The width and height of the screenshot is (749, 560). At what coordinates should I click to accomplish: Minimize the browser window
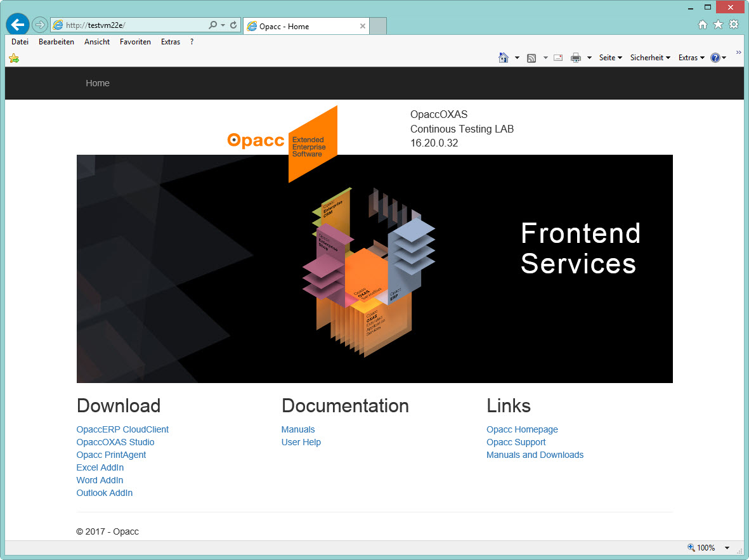point(690,8)
